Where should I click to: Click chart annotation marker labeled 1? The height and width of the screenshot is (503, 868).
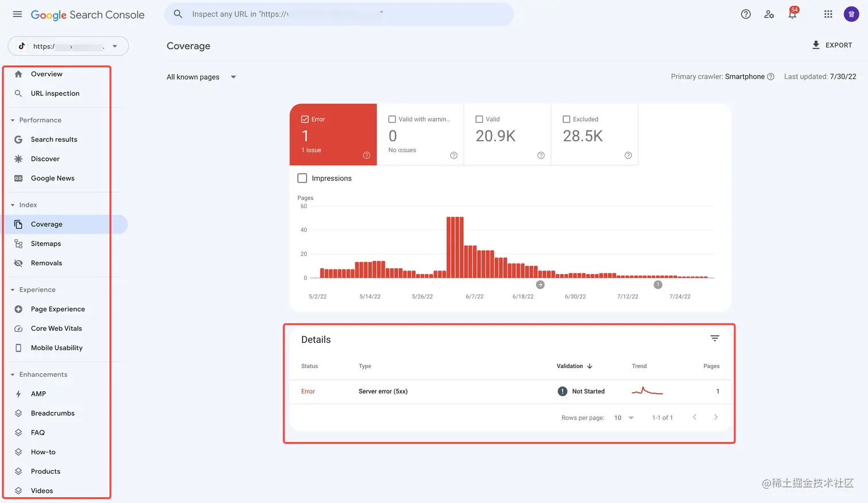click(x=658, y=285)
